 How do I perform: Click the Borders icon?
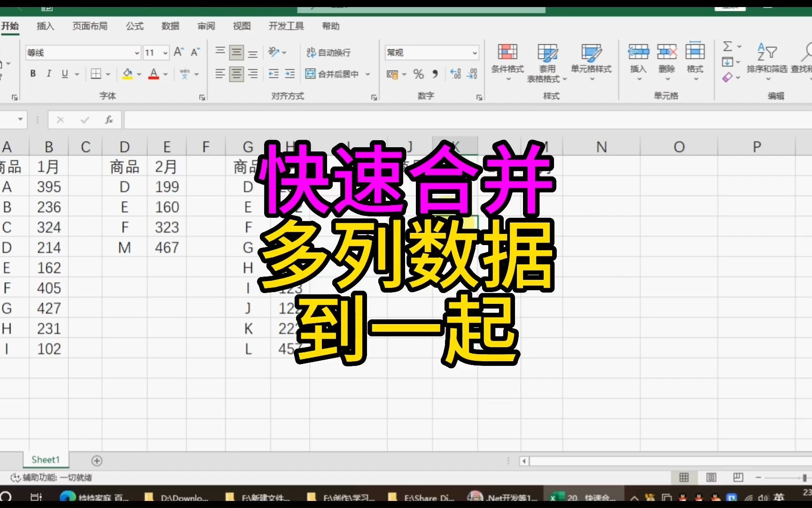click(96, 74)
